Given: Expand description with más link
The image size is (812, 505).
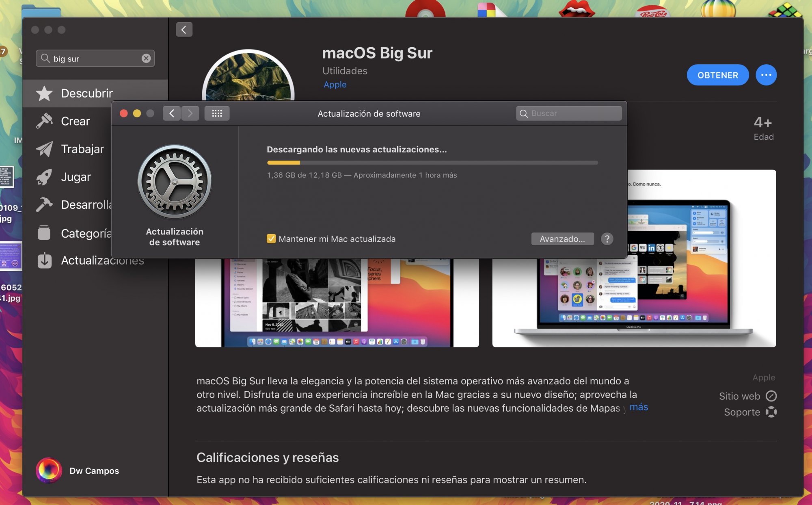Looking at the screenshot, I should tap(639, 407).
